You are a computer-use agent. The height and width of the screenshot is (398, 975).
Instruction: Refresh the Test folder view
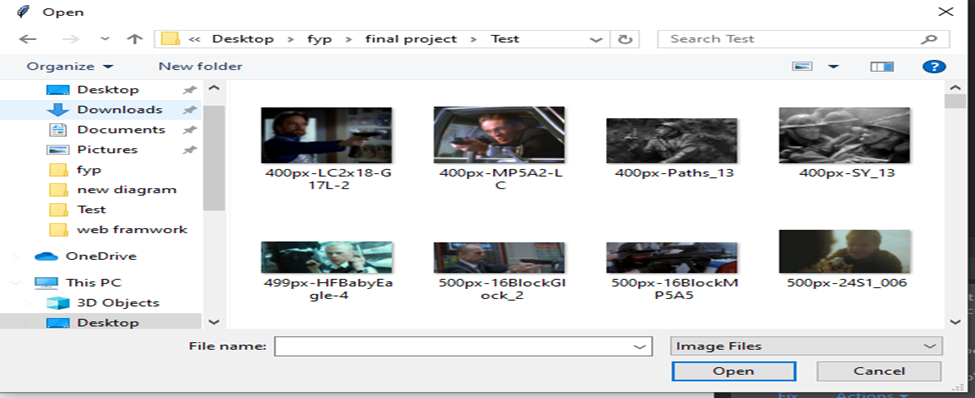coord(625,39)
